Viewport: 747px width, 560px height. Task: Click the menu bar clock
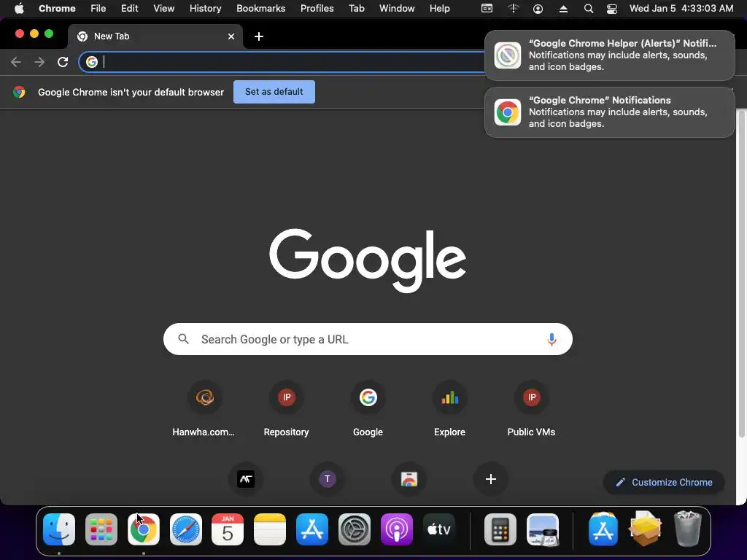click(x=681, y=9)
